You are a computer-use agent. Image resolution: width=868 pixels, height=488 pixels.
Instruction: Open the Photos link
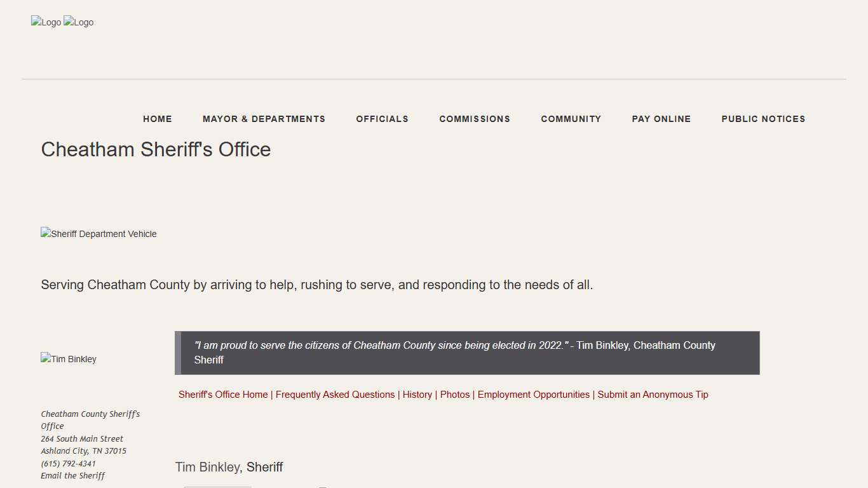[455, 395]
